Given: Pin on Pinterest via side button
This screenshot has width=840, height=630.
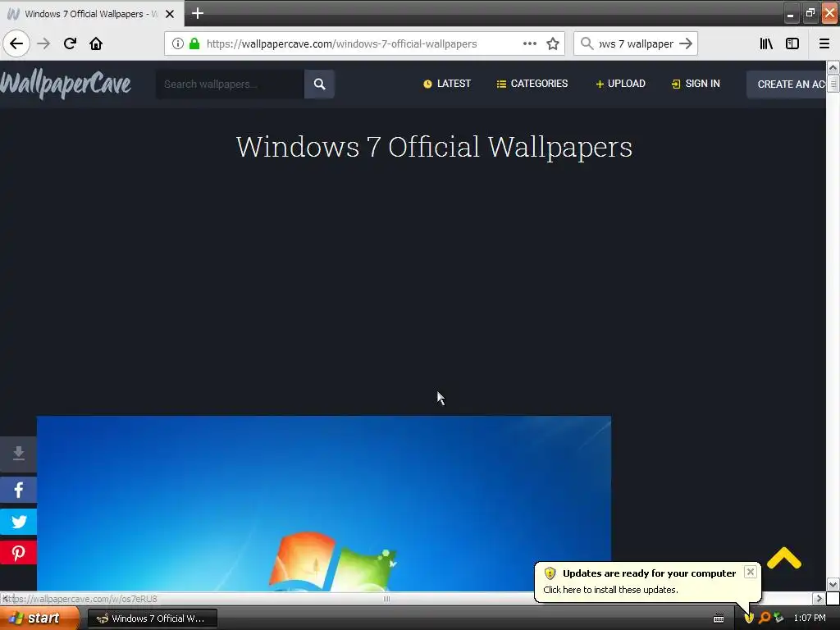Looking at the screenshot, I should pyautogui.click(x=18, y=552).
